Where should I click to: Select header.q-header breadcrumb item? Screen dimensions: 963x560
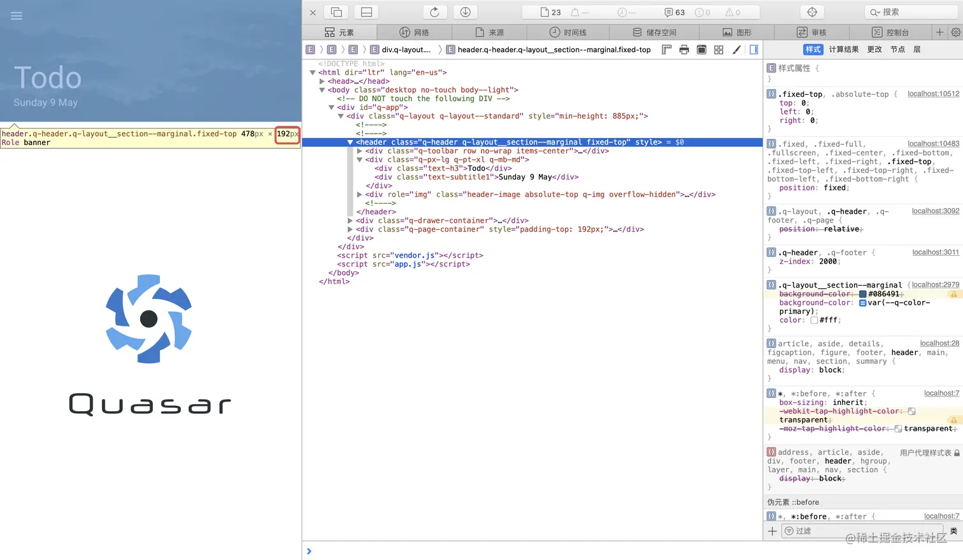pyautogui.click(x=548, y=50)
